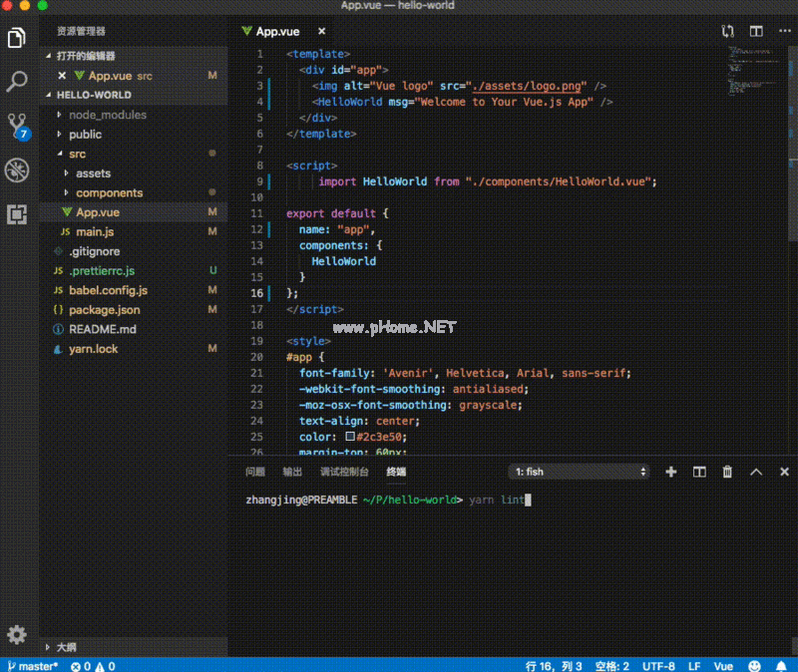Open yarn.lock in the file tree

click(134, 349)
